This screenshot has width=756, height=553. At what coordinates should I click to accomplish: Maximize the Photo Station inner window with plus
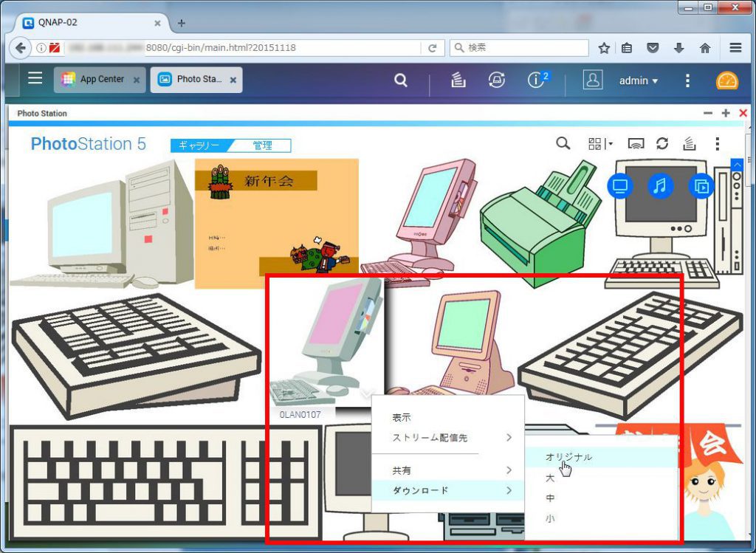(726, 113)
